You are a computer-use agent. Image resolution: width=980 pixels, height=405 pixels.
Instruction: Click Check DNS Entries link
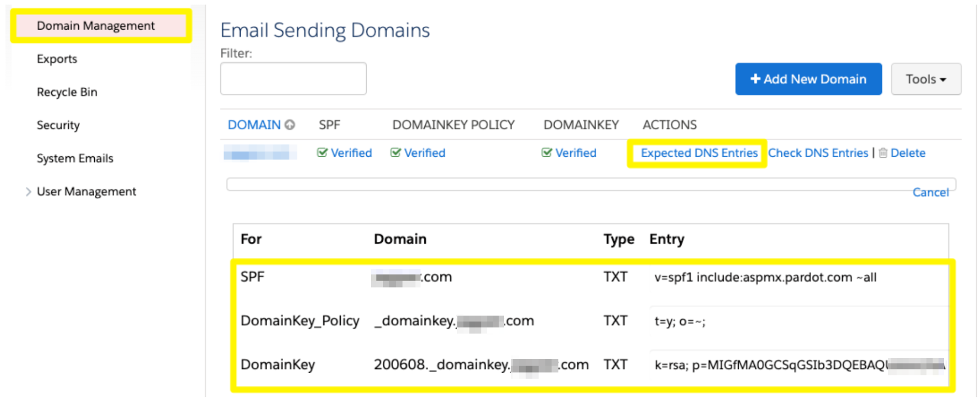[818, 153]
